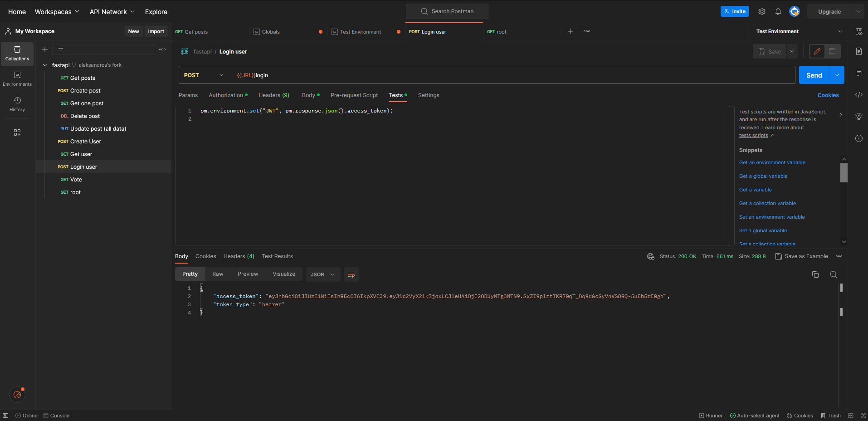The width and height of the screenshot is (868, 421).
Task: Open the request documentation icon
Action: (859, 51)
